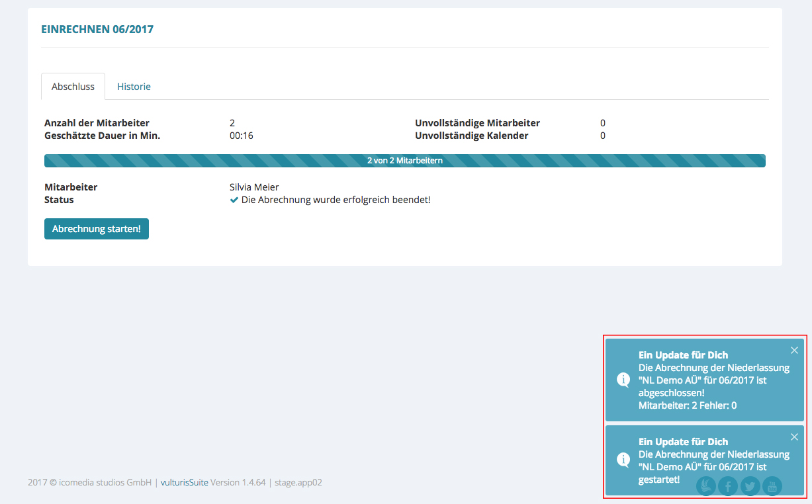Open the Facebook social icon
The height and width of the screenshot is (504, 812).
728,487
